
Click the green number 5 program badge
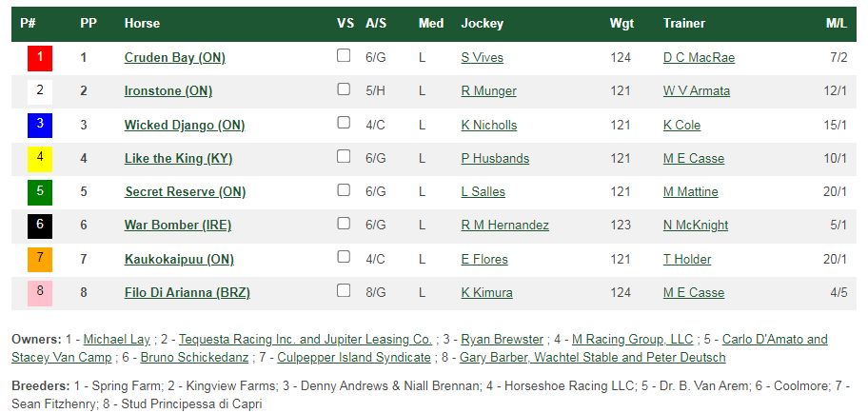40,192
